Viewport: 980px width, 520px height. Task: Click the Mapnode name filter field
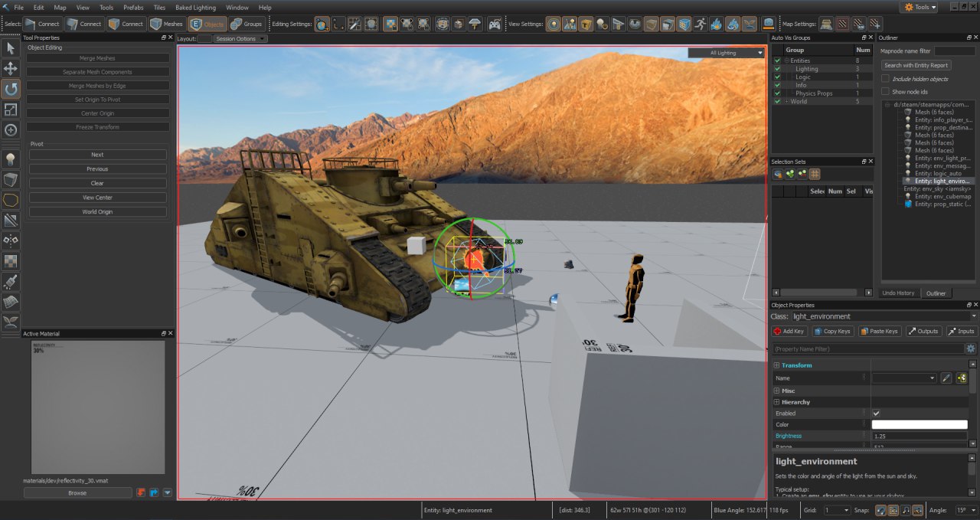955,51
